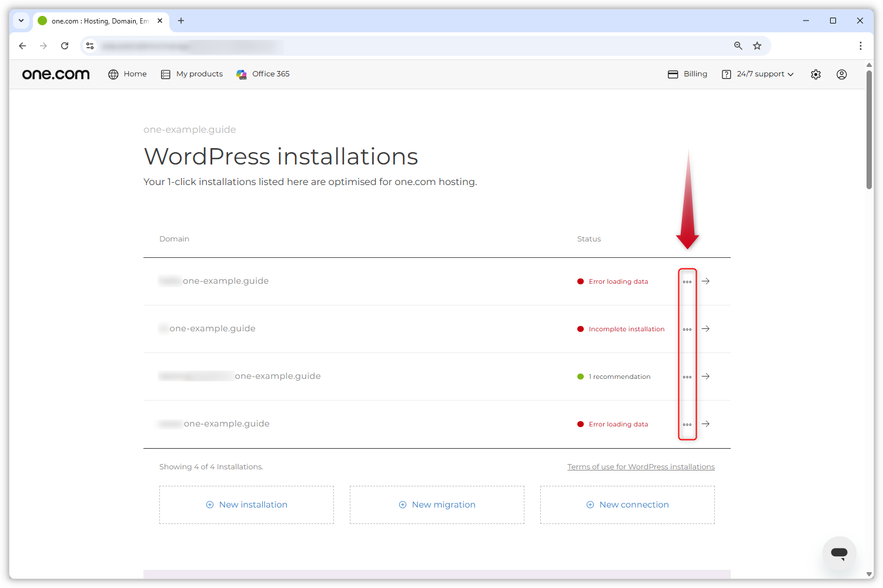
Task: Open the three-dot menu for the last Error loading data row
Action: pos(687,425)
